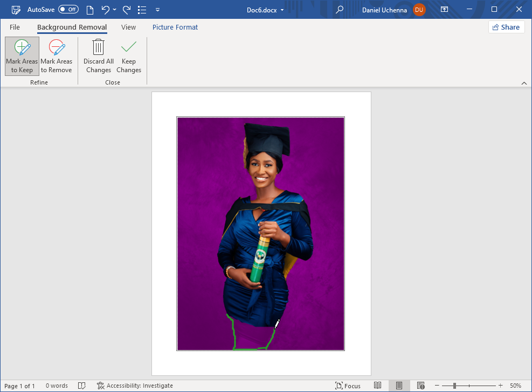
Task: Redo the last action
Action: click(127, 9)
